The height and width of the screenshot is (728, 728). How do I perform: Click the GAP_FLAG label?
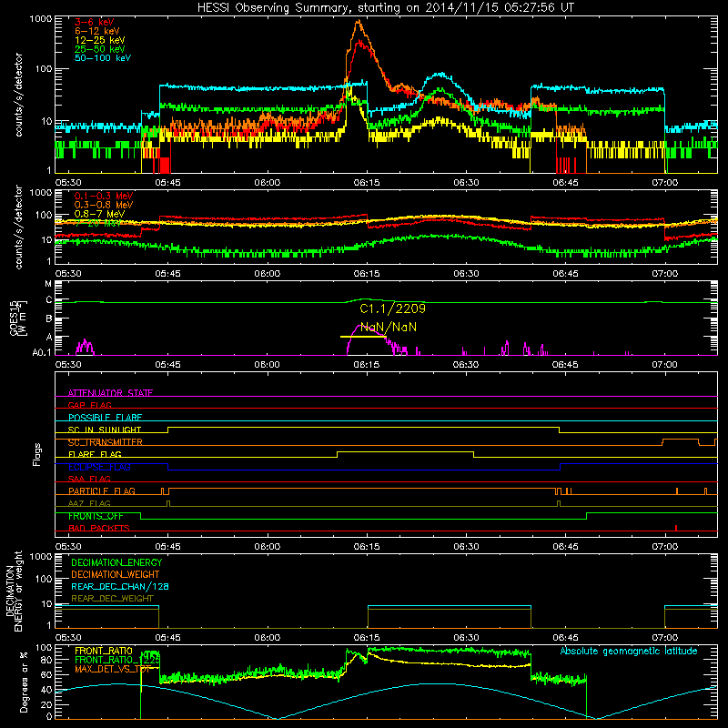[89, 405]
